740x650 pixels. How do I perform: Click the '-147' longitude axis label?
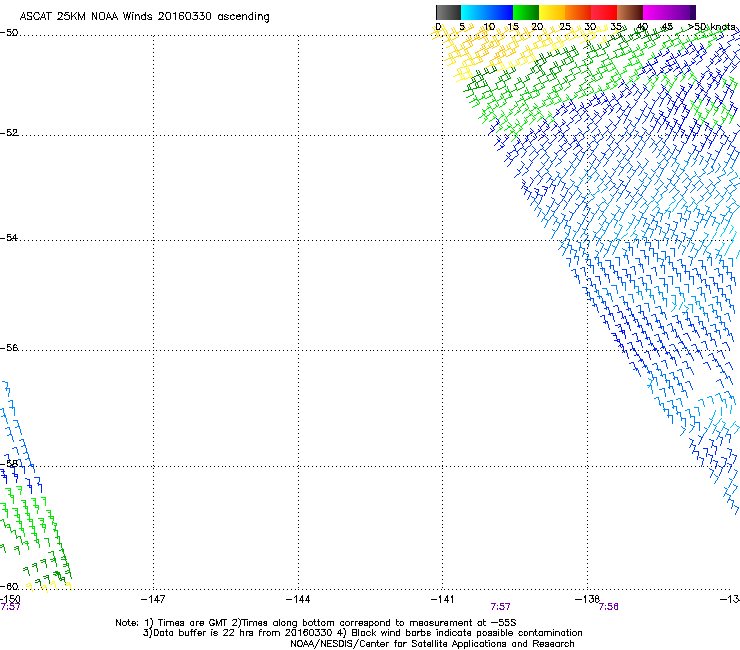(x=153, y=599)
